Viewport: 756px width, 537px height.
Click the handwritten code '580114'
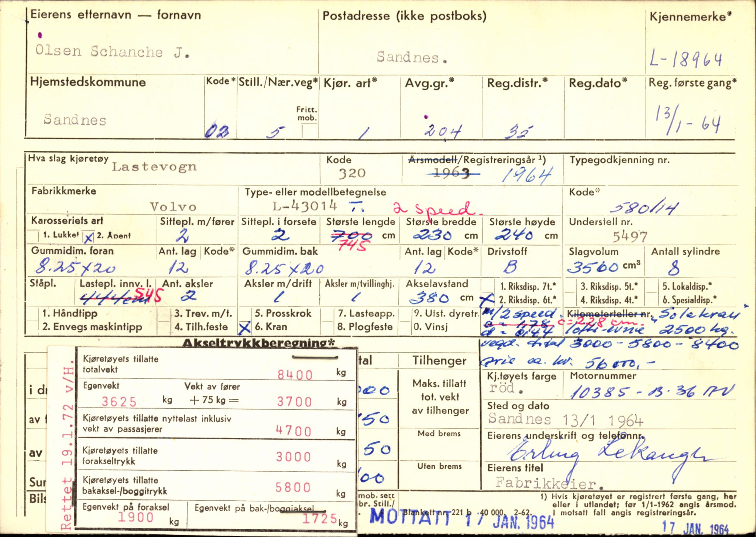pos(643,208)
